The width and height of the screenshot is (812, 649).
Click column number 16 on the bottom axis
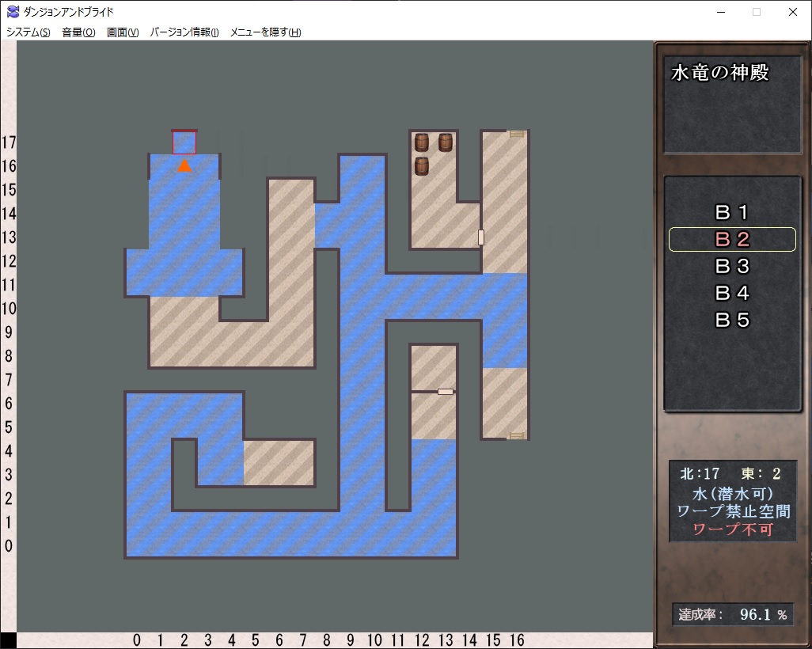(517, 641)
